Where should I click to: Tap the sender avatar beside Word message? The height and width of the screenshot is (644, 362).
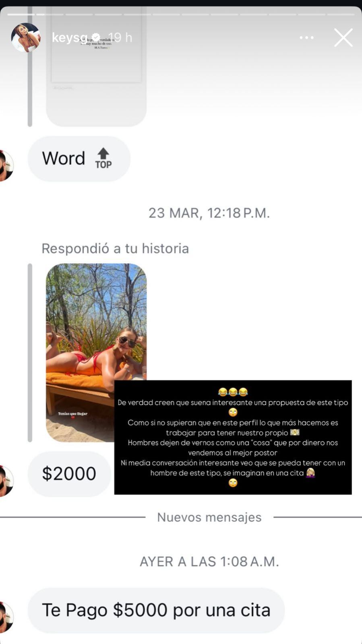(6, 165)
